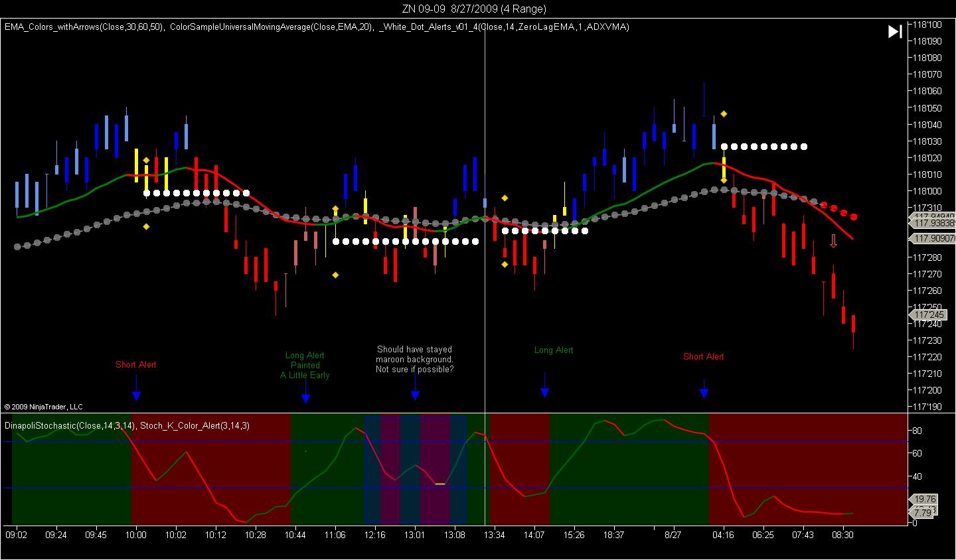The image size is (956, 560).
Task: Click the 19.76 stochastic value marker
Action: coord(925,499)
